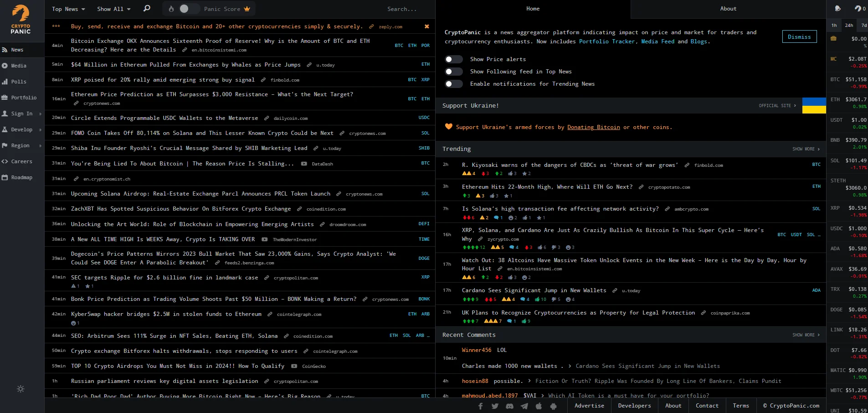Open Official Site link for Support Ukraine

(x=777, y=106)
